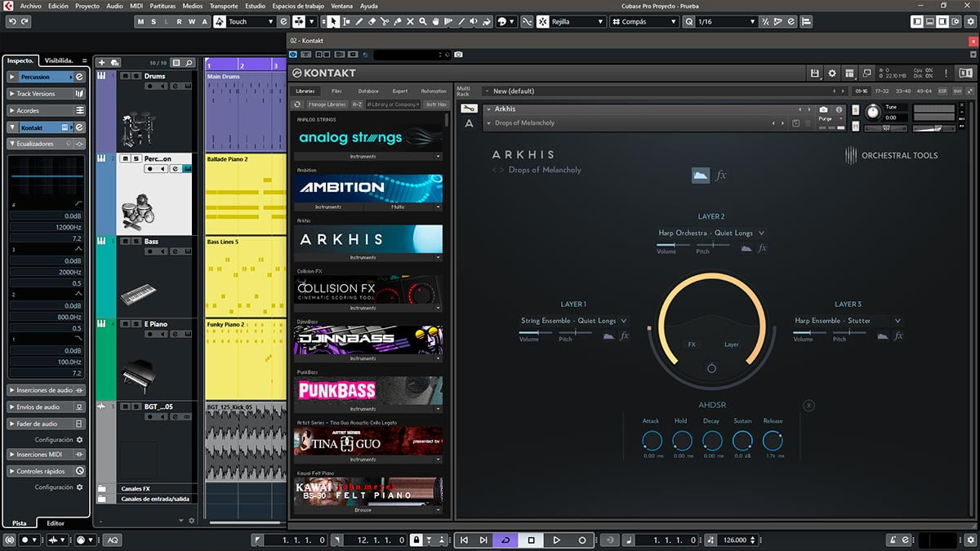The height and width of the screenshot is (551, 980).
Task: Open Espacios de trabajo menu
Action: (x=297, y=6)
